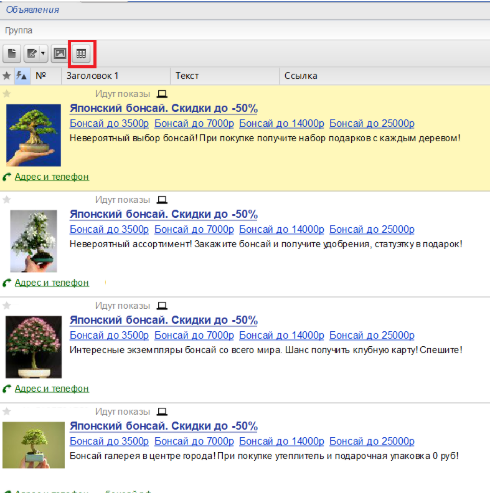
Task: Click Бонсай до 25000р link in fourth ad
Action: [372, 441]
